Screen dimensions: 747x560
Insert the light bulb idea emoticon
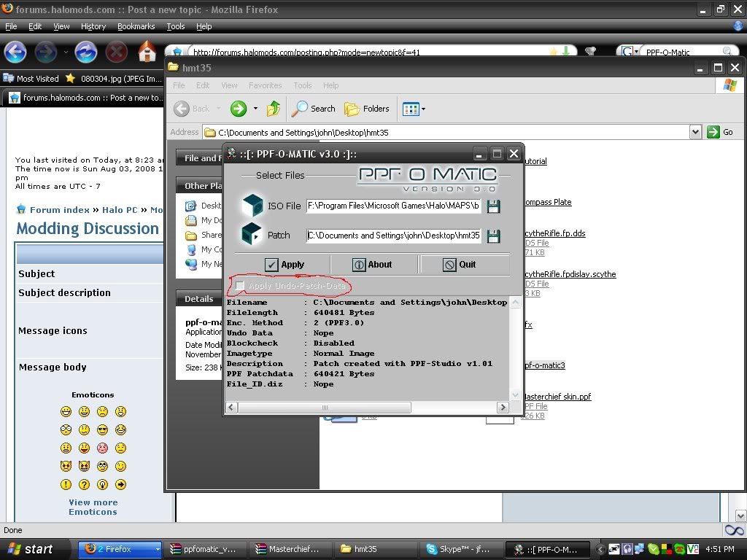[x=102, y=484]
